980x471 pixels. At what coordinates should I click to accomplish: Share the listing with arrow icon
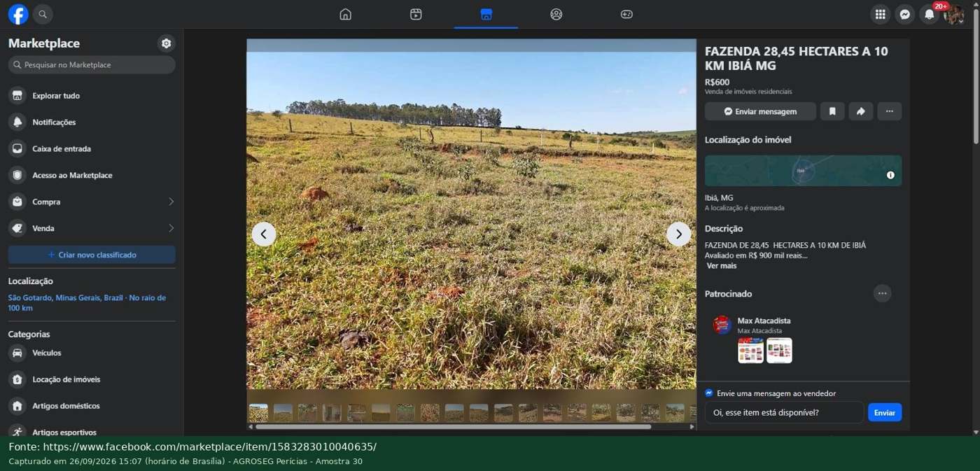pos(861,111)
